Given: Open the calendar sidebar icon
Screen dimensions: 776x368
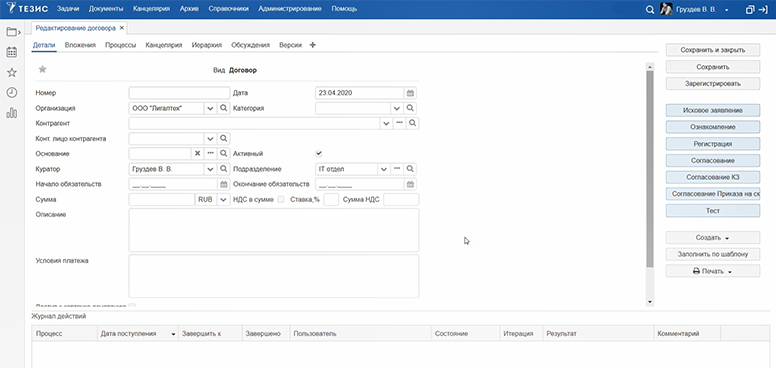Looking at the screenshot, I should [11, 52].
